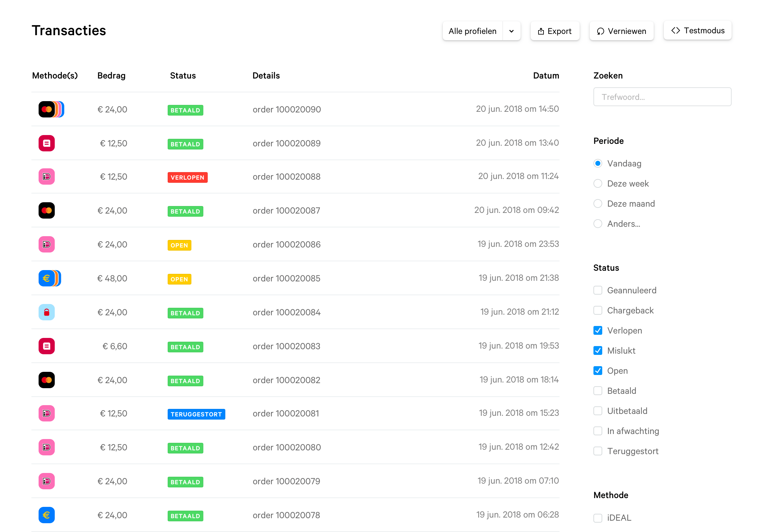
Task: Select the Deze week period option
Action: pyautogui.click(x=598, y=183)
